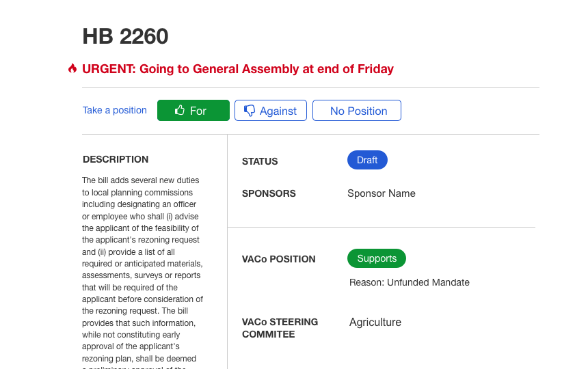The width and height of the screenshot is (588, 369).
Task: Vote For the bill
Action: [193, 111]
